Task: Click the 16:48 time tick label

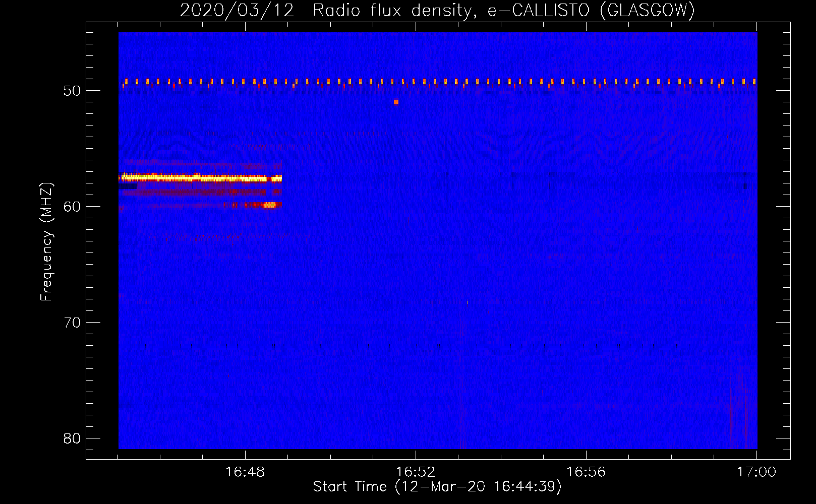Action: click(245, 472)
